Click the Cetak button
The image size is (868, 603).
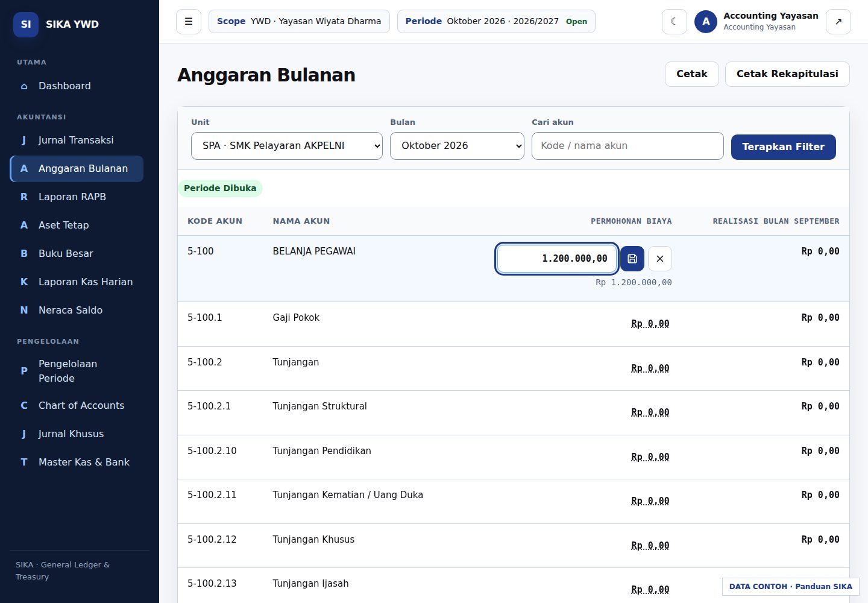692,74
